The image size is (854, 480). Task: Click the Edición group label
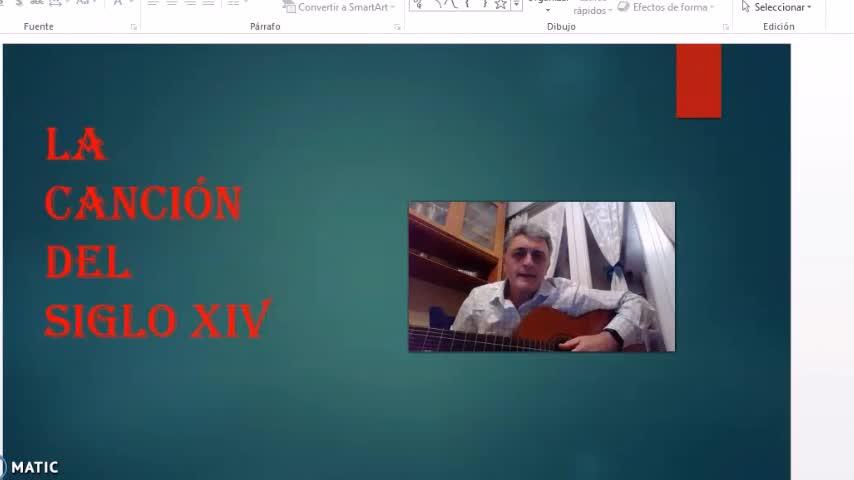point(778,26)
